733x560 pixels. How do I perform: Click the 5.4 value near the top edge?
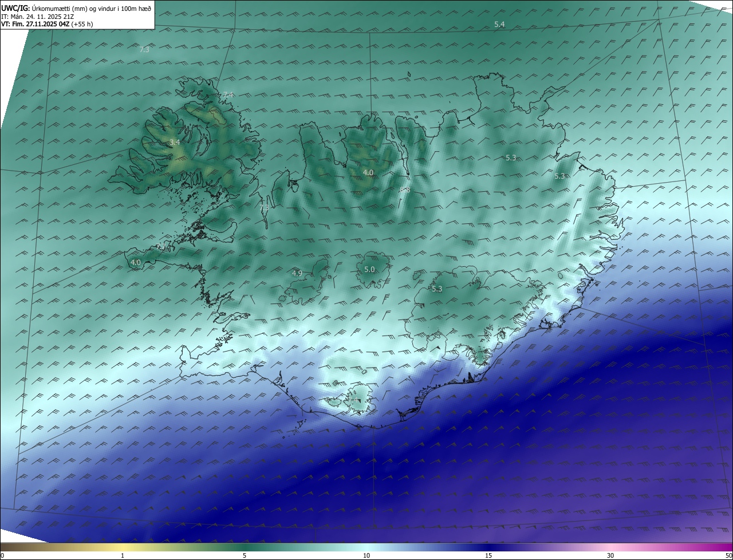pos(499,24)
